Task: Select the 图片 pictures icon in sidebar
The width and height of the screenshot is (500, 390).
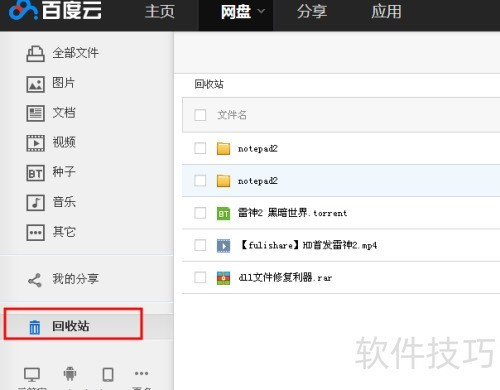Action: coord(35,84)
